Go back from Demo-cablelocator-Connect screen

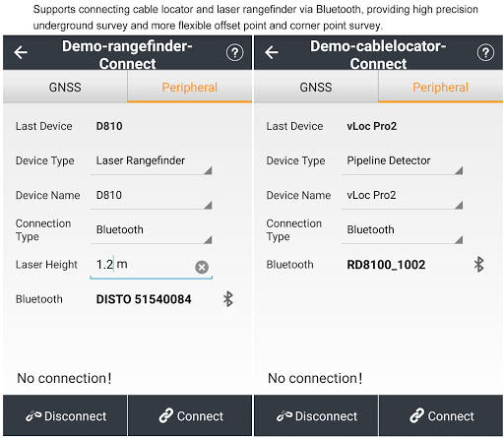[272, 52]
